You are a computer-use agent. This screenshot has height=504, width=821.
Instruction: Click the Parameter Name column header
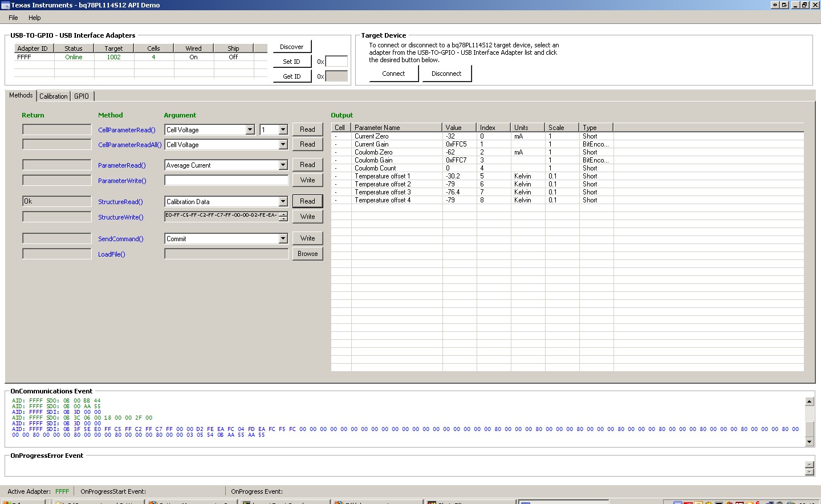(396, 128)
